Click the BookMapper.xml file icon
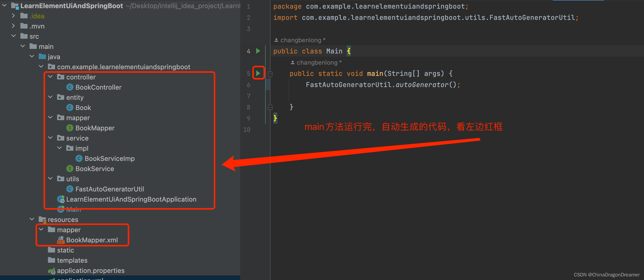Image resolution: width=644 pixels, height=280 pixels. pos(61,240)
